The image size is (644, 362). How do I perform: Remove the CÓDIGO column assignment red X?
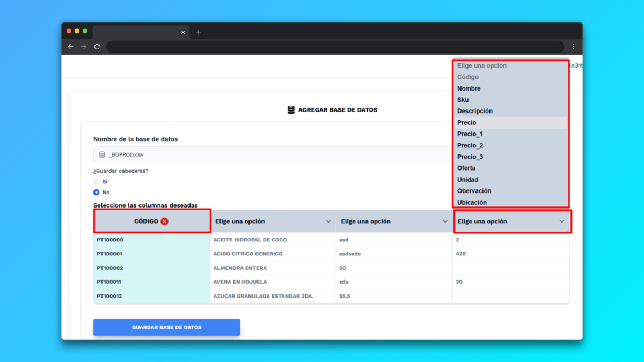[164, 221]
